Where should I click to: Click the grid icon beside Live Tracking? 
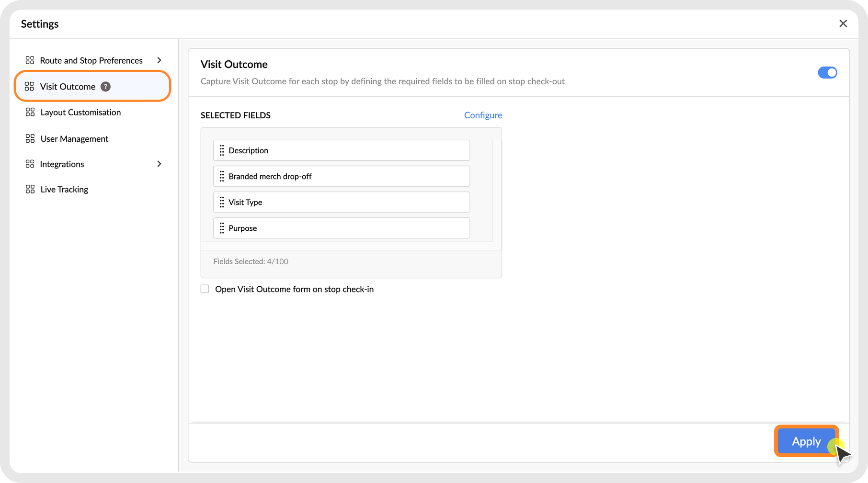pos(30,189)
